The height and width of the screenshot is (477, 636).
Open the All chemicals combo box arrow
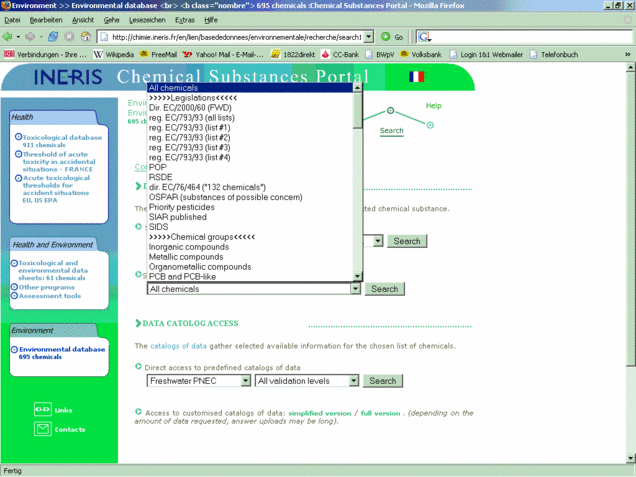355,289
